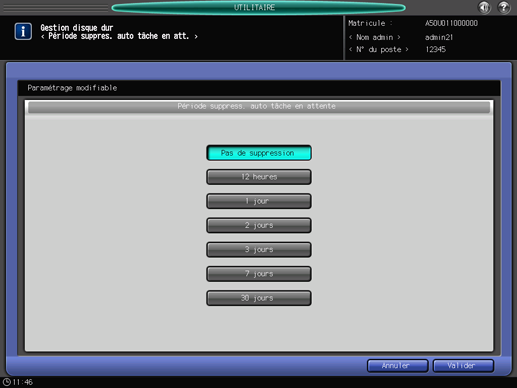Choose the 12 heures option
Viewport: 517px width, 388px height.
click(259, 177)
